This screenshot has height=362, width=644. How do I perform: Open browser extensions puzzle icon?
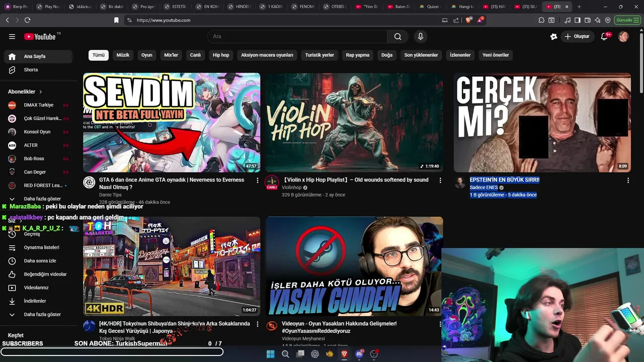coord(541,20)
